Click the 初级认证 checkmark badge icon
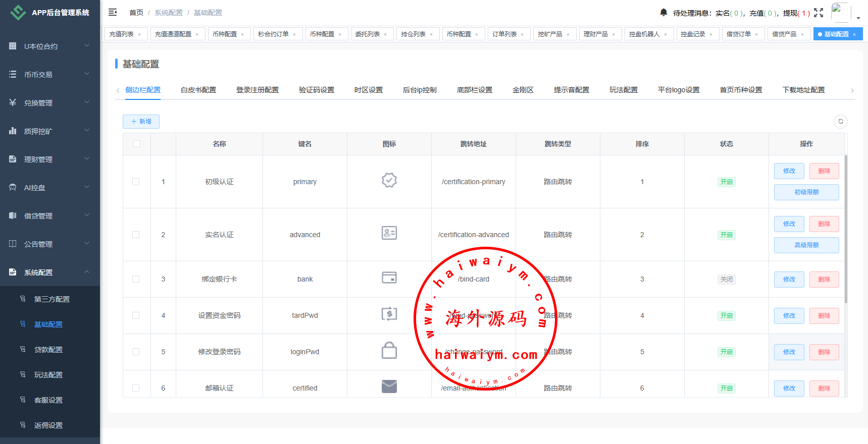 click(x=389, y=180)
